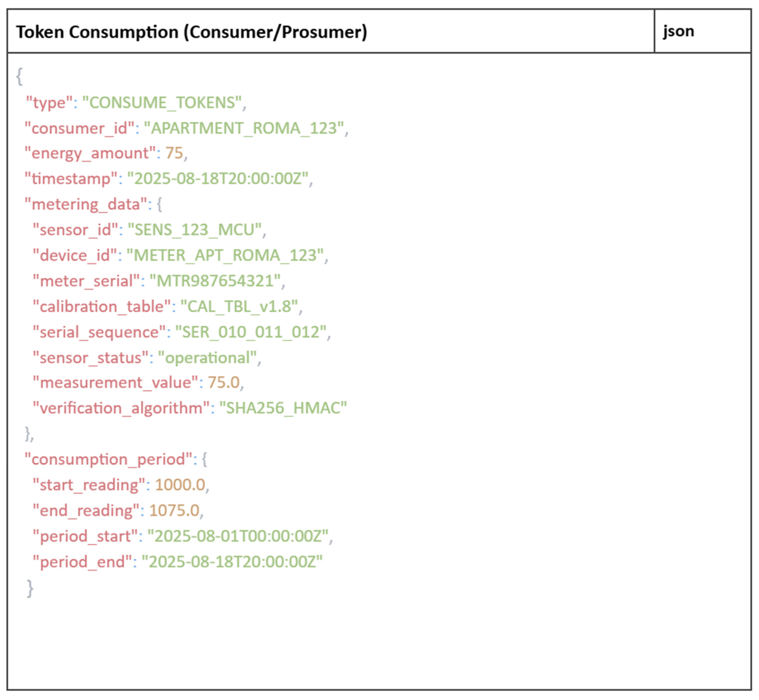The height and width of the screenshot is (700, 759).
Task: Click the energy_amount value 75
Action: tap(174, 153)
